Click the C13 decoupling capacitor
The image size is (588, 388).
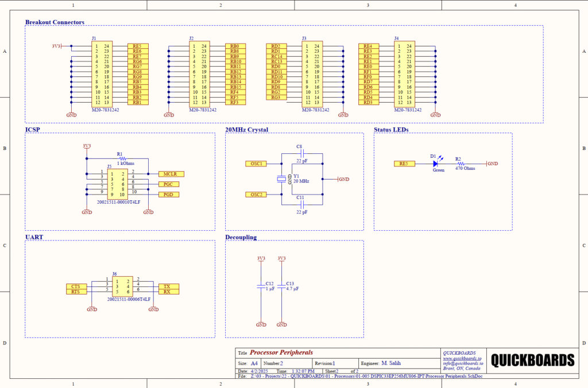click(281, 286)
